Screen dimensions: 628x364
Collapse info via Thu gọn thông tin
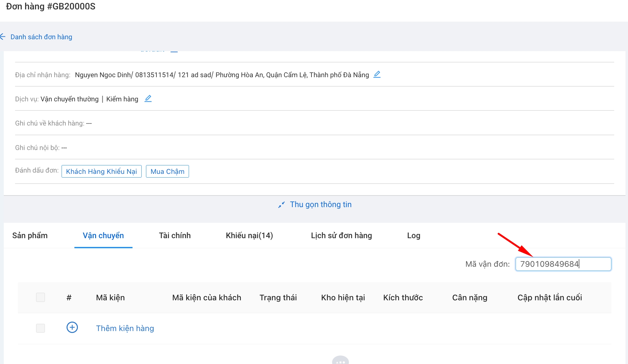tap(321, 205)
